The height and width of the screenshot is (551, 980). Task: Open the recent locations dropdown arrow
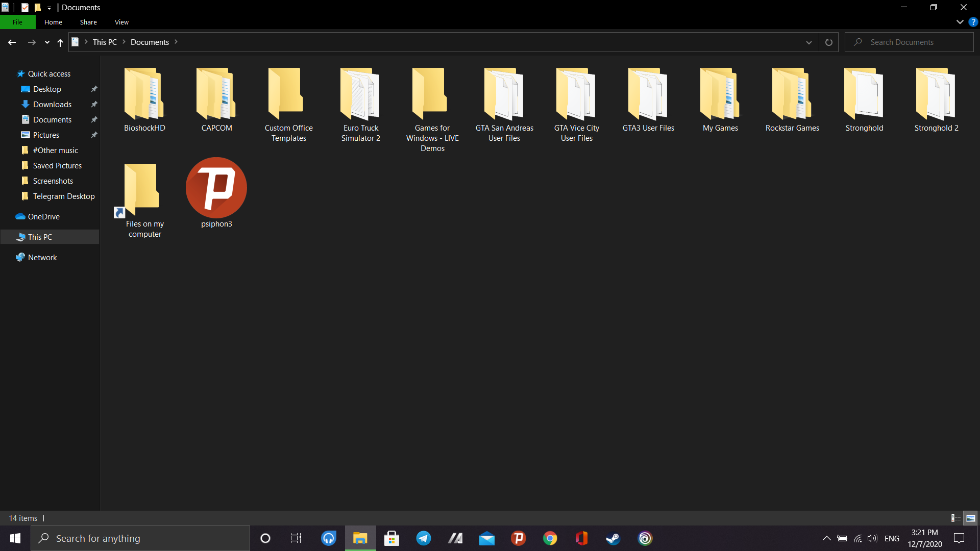[x=47, y=42]
